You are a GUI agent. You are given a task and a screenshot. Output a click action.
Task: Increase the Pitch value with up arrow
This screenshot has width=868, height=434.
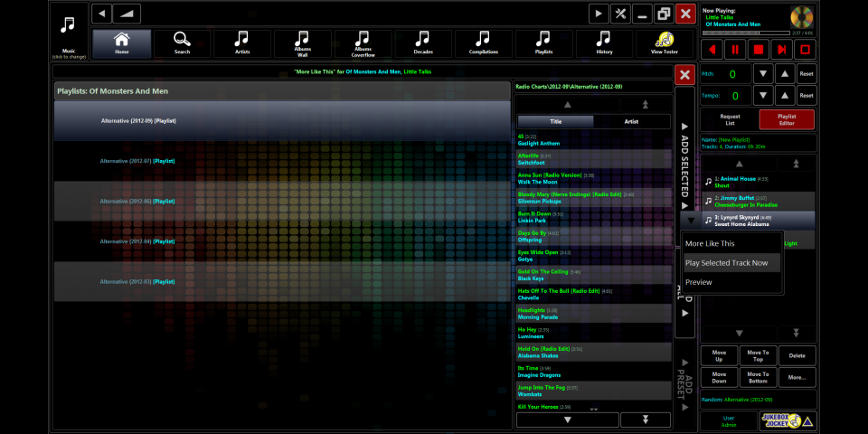(785, 73)
